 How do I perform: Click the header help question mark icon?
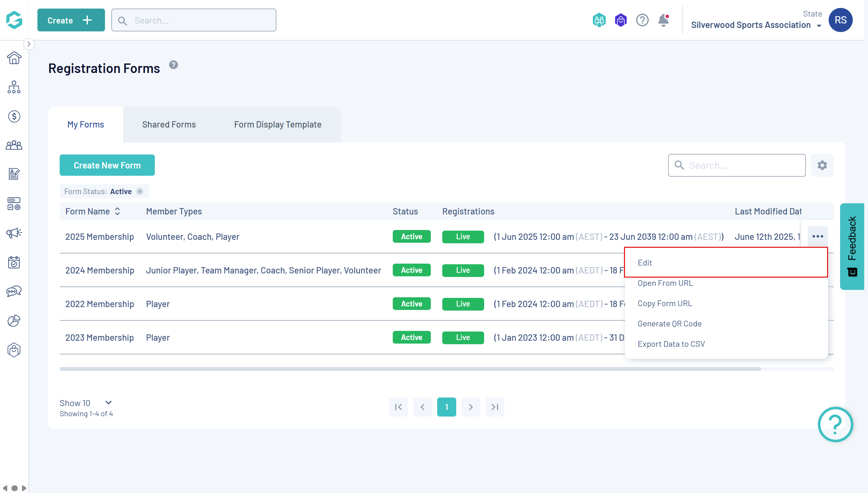[x=642, y=20]
